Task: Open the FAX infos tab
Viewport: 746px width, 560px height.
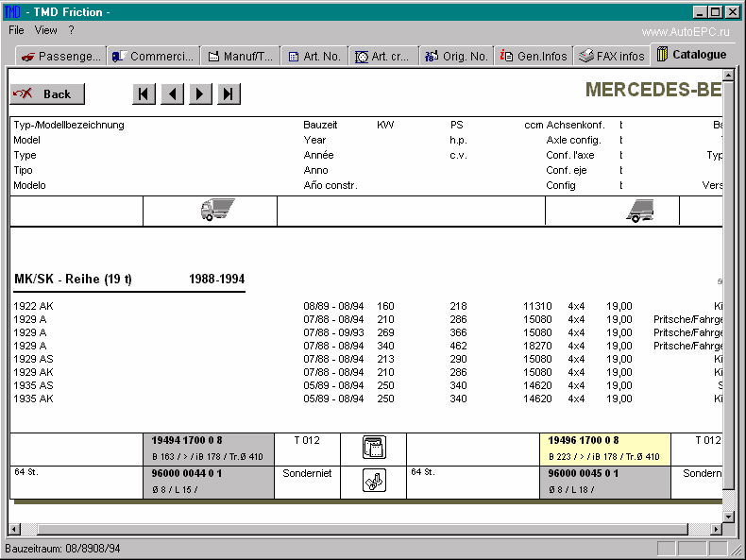Action: (611, 56)
